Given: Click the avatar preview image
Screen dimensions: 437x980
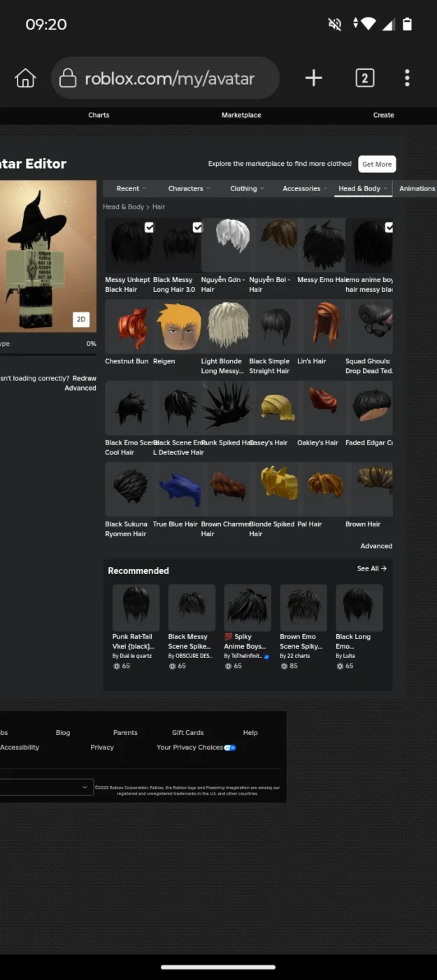Looking at the screenshot, I should coord(48,255).
